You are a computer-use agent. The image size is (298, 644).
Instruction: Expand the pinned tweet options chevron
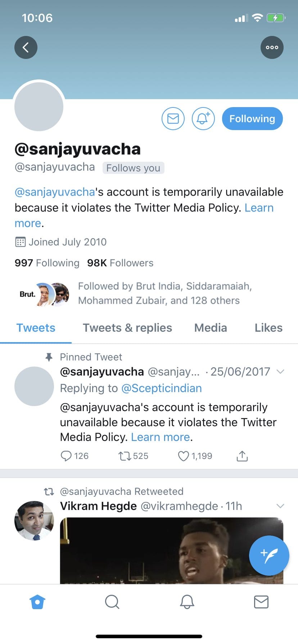280,372
